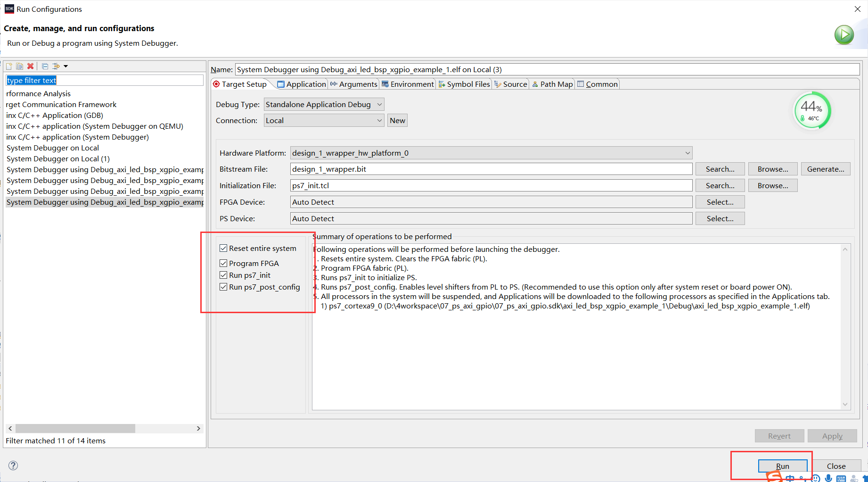
Task: Click the Revert button
Action: (x=779, y=436)
